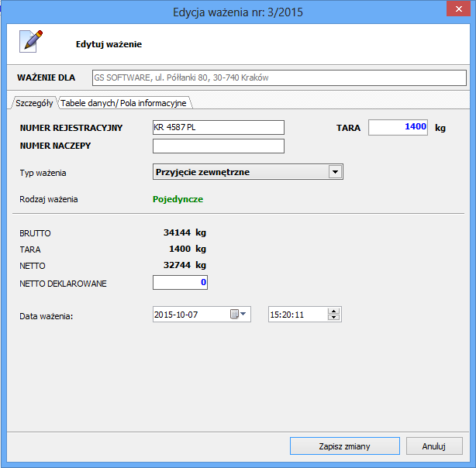This screenshot has height=468, width=476.
Task: Increase time with spinner up arrow
Action: pyautogui.click(x=334, y=311)
